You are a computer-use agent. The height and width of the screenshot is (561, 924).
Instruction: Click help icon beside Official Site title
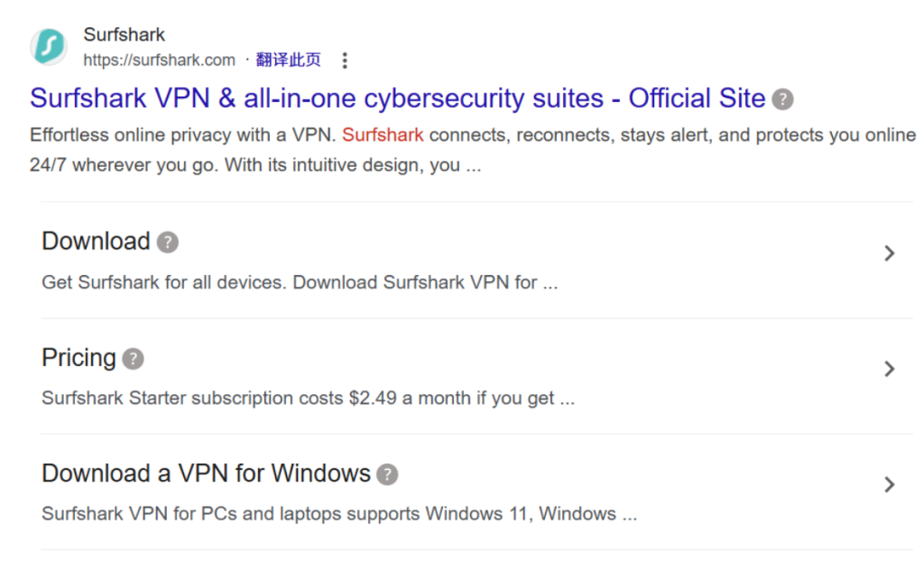coord(782,99)
